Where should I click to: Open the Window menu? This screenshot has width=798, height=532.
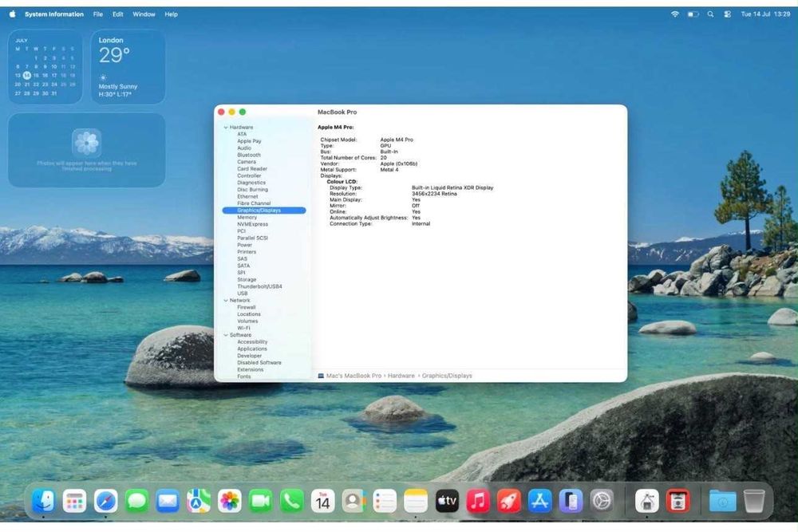144,14
